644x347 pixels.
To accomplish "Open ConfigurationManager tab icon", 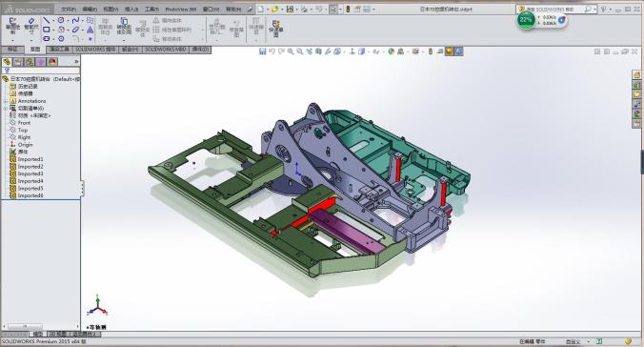I will pyautogui.click(x=30, y=62).
